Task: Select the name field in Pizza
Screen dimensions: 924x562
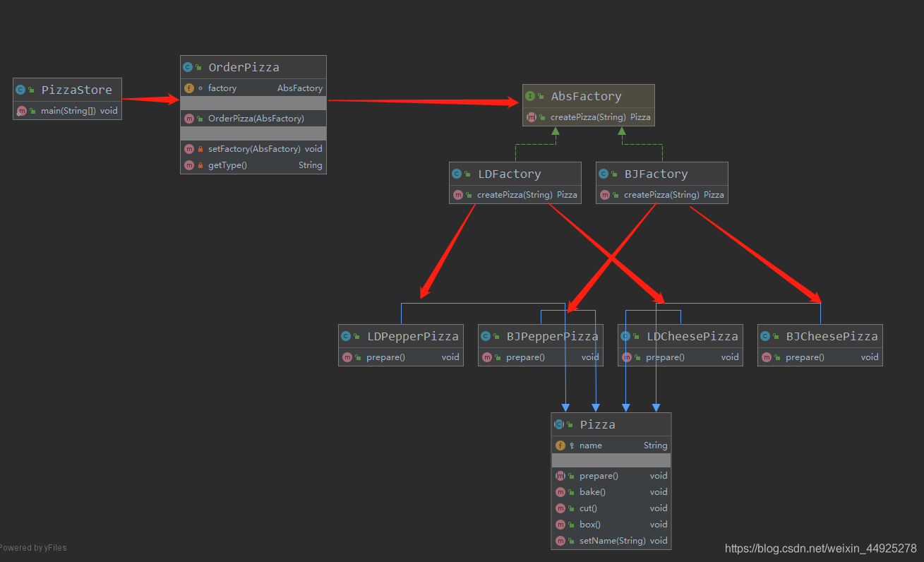Action: [x=611, y=446]
